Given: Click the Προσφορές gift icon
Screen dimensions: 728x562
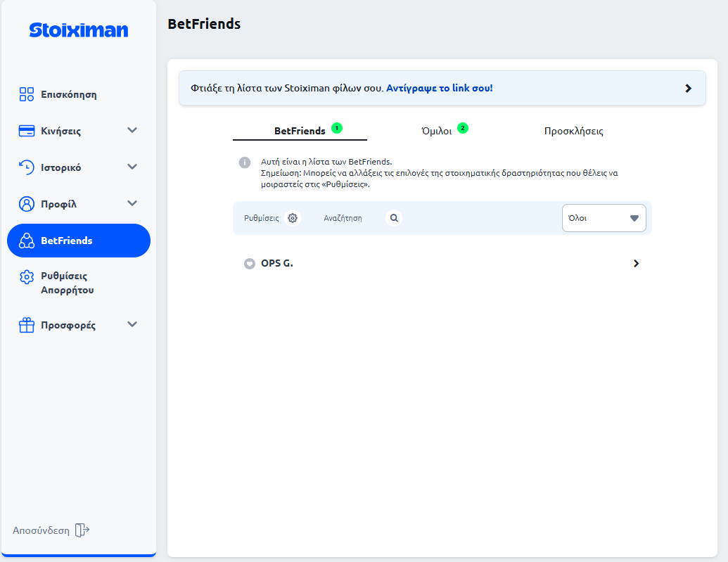Looking at the screenshot, I should pyautogui.click(x=27, y=325).
